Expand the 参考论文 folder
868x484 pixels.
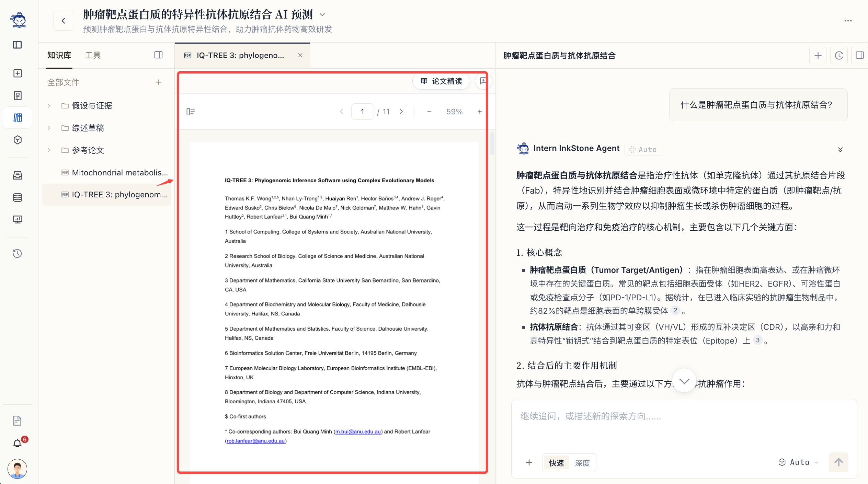(49, 150)
